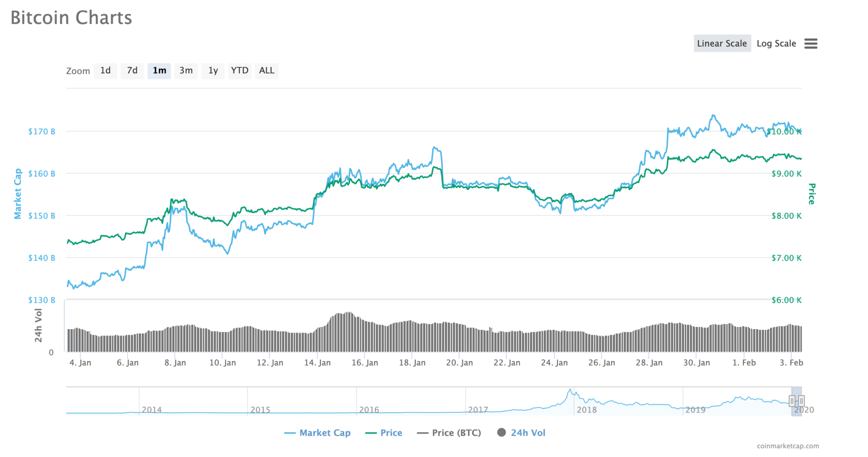Image resolution: width=868 pixels, height=457 pixels.
Task: Click the 24h Vol axis title
Action: 39,325
